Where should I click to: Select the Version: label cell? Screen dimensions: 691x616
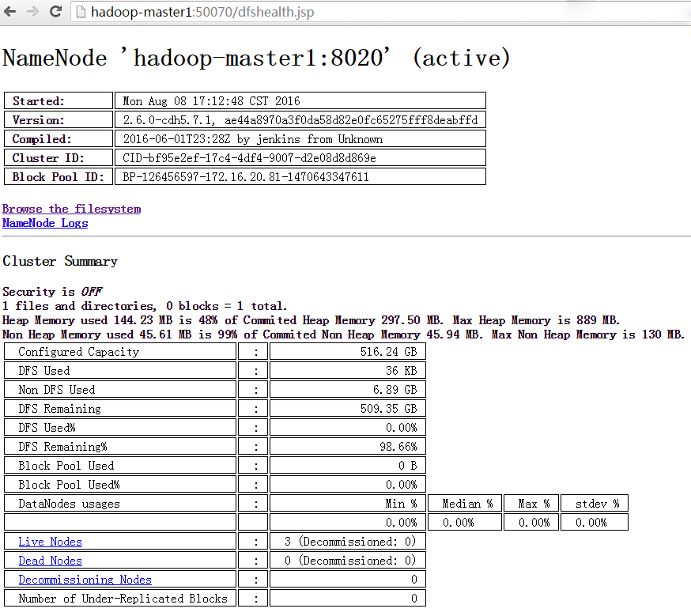[x=59, y=119]
